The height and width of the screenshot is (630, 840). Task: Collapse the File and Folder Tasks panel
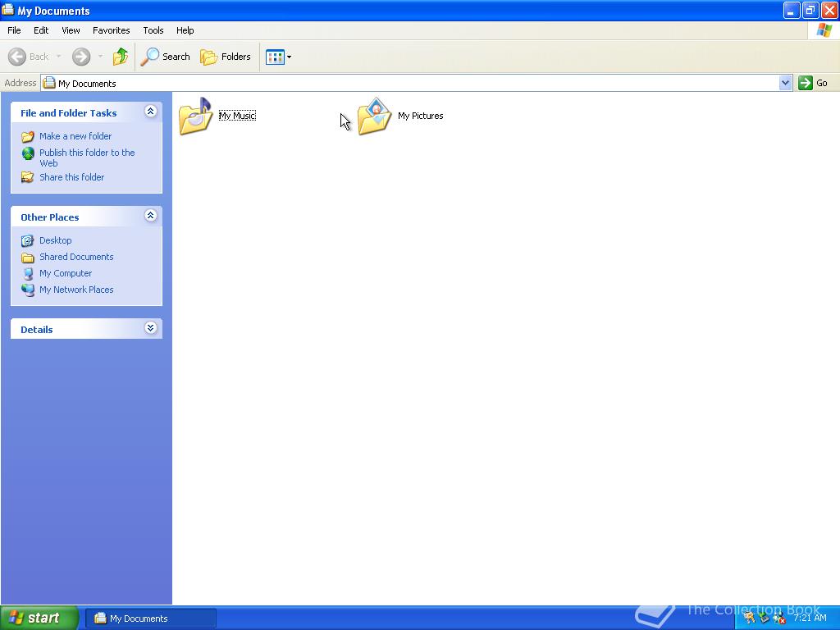coord(151,112)
